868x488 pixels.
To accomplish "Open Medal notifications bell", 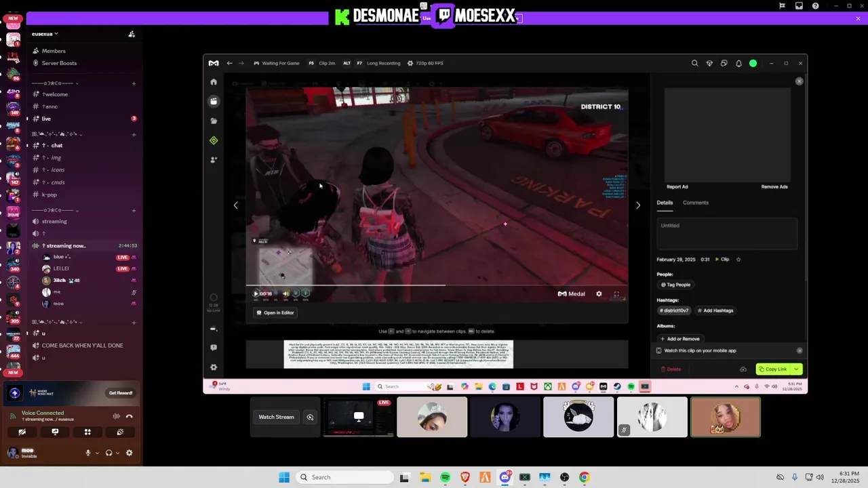I will pyautogui.click(x=738, y=63).
